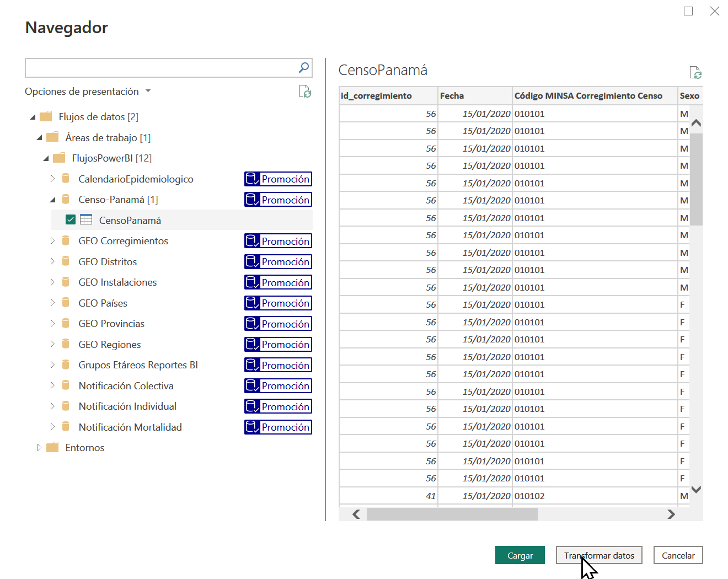Click the Cargar button

pos(520,555)
